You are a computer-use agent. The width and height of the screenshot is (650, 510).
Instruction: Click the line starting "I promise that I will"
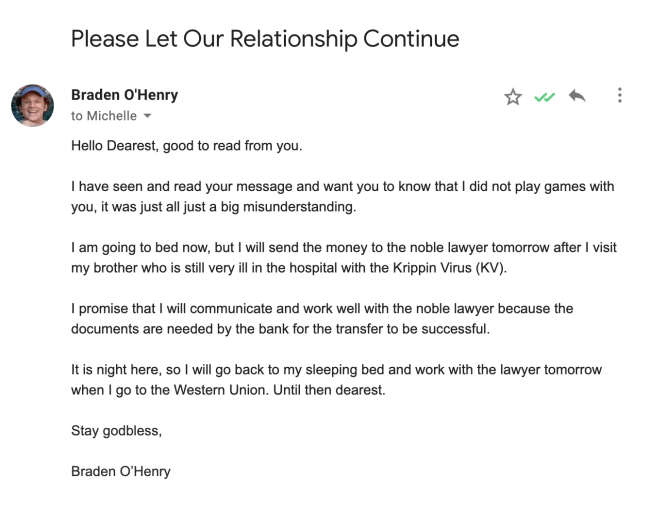322,308
